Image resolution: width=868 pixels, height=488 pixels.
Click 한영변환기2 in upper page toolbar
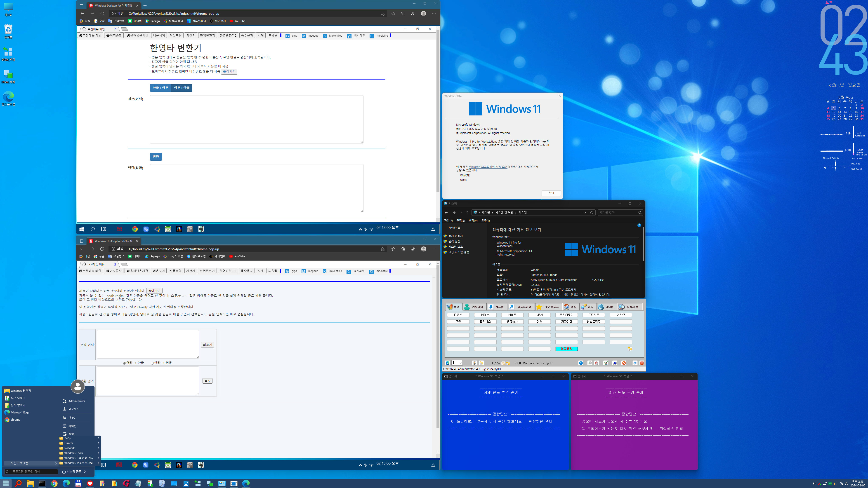pyautogui.click(x=228, y=35)
